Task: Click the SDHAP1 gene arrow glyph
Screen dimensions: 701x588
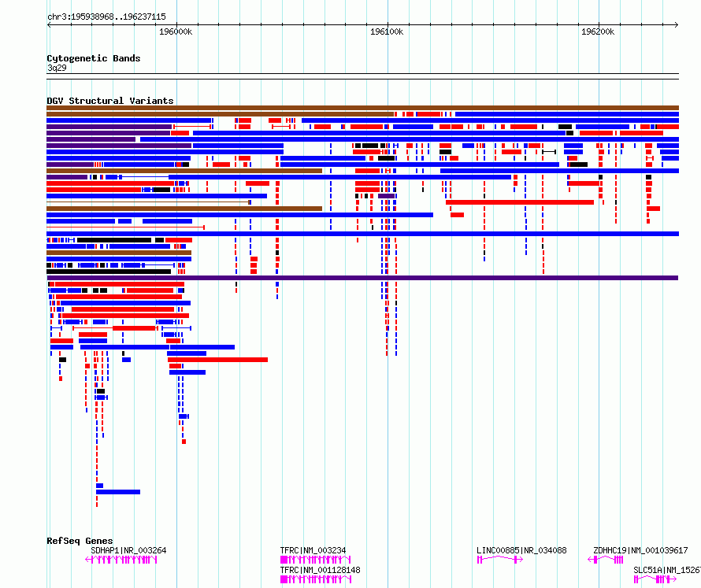Action: [x=121, y=560]
